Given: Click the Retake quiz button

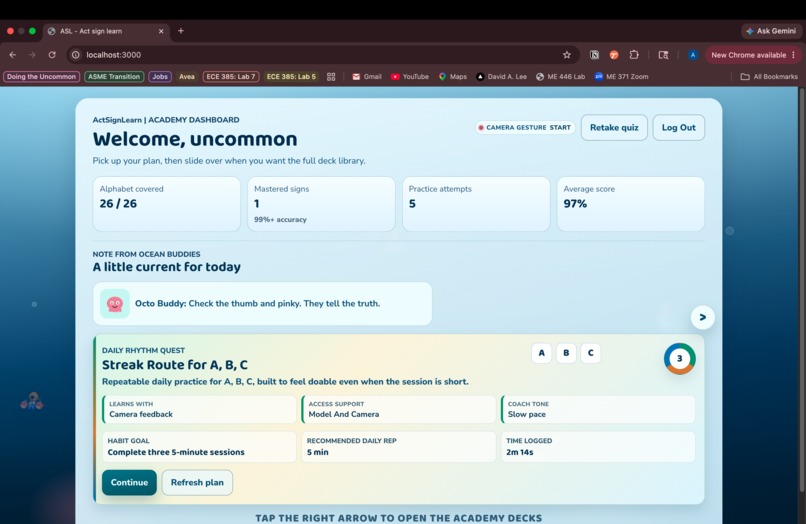Looking at the screenshot, I should tap(614, 128).
